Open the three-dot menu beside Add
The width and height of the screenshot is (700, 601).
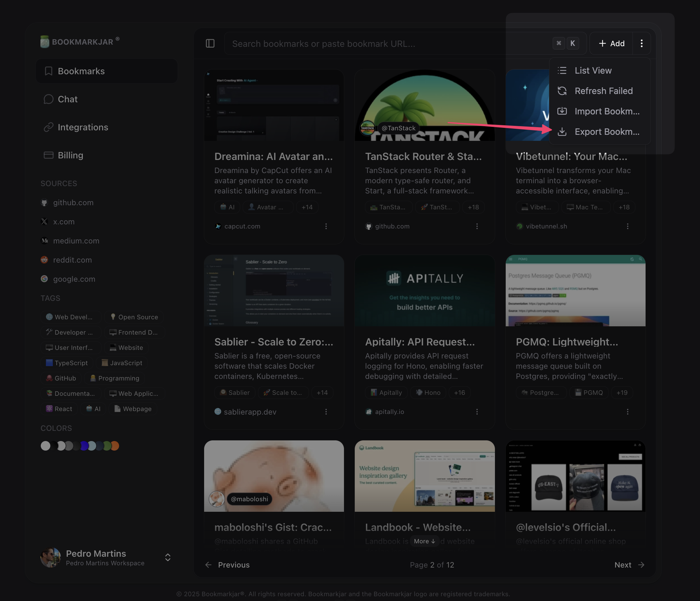(641, 44)
